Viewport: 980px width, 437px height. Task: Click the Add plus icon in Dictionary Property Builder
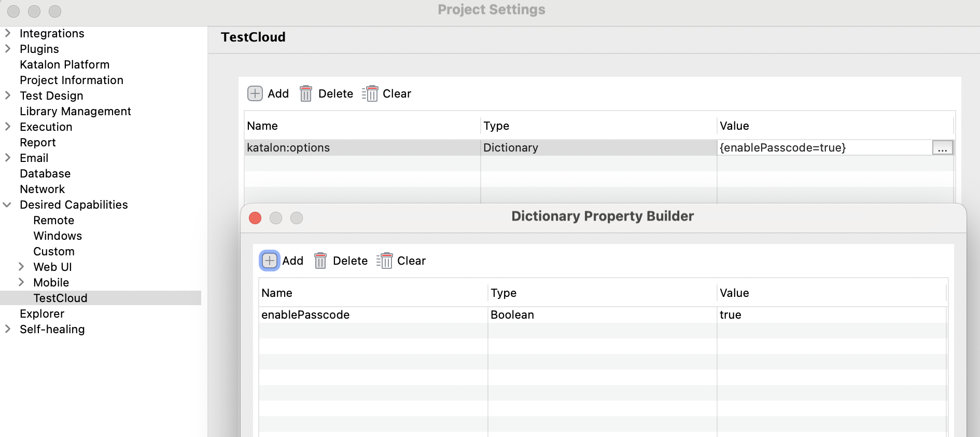[270, 261]
